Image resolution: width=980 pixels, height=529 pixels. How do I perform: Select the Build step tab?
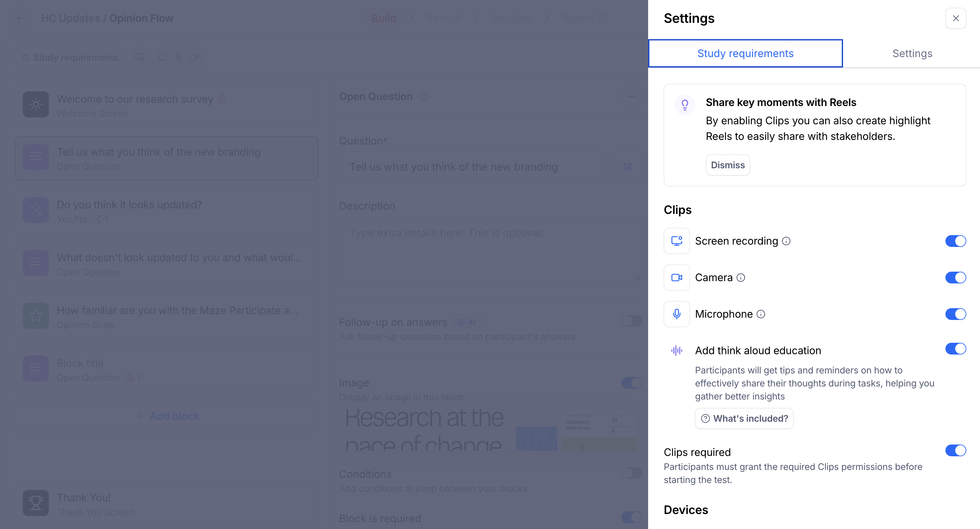click(x=383, y=18)
